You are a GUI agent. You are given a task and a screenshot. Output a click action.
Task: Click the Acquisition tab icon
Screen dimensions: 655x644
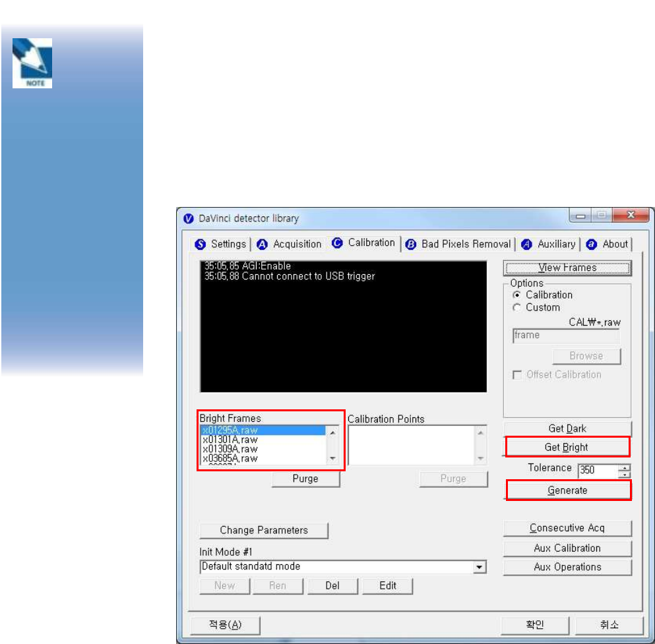pos(262,244)
